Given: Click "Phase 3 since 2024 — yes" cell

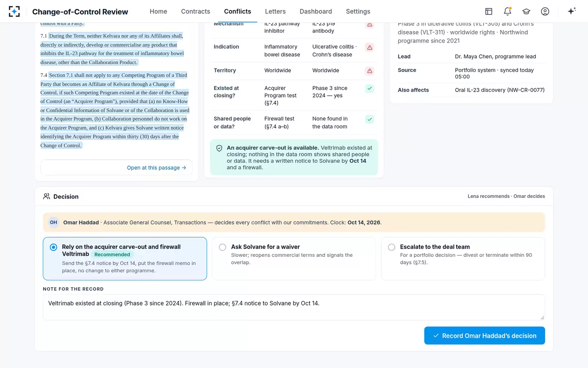Looking at the screenshot, I should 330,92.
